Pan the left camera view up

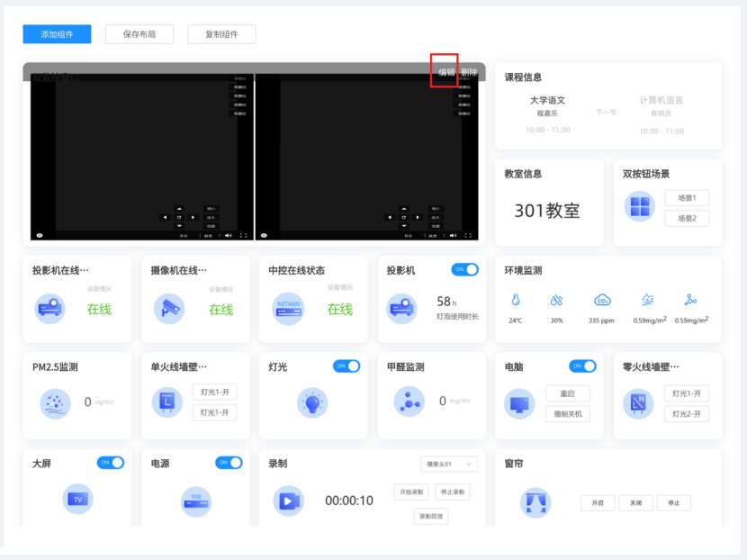(x=179, y=209)
